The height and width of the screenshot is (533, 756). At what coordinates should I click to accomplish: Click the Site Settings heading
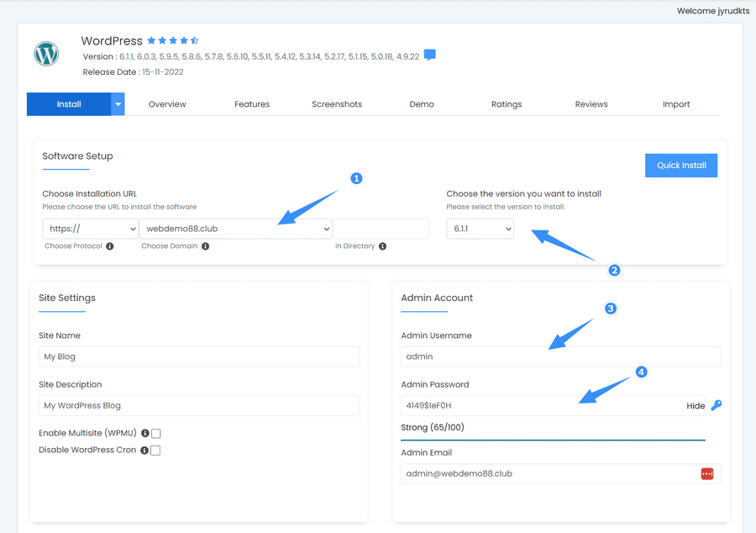tap(67, 298)
